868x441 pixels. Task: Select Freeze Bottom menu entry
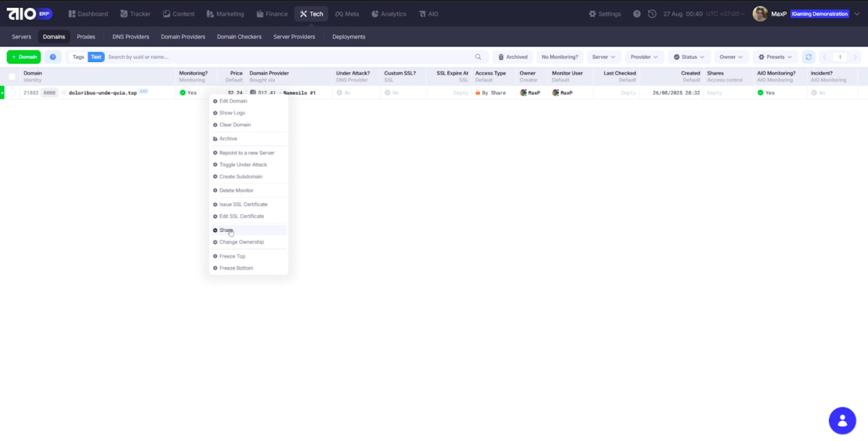point(248,269)
